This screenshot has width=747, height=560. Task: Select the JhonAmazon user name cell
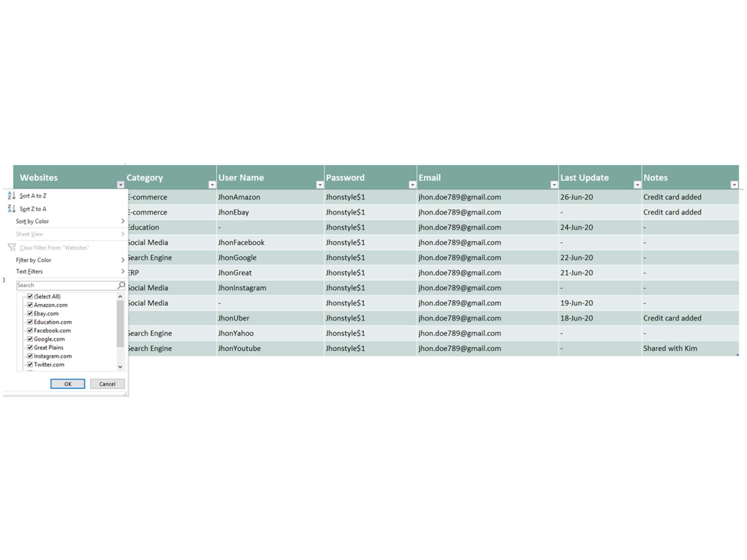270,197
